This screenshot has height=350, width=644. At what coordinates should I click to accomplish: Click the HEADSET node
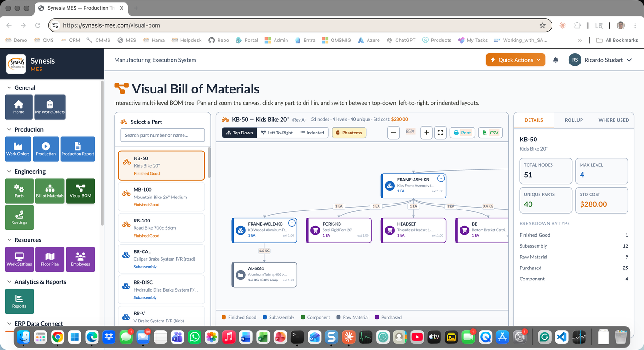(x=414, y=230)
